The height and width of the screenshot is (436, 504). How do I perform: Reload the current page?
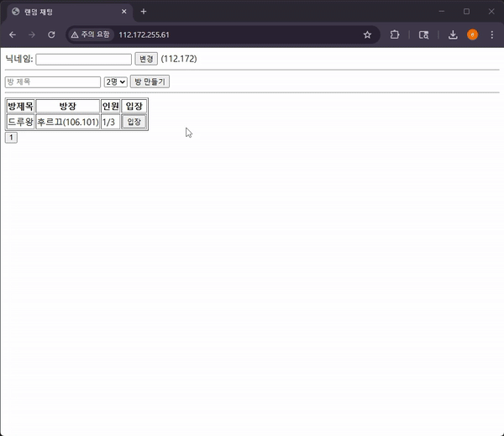[x=51, y=34]
